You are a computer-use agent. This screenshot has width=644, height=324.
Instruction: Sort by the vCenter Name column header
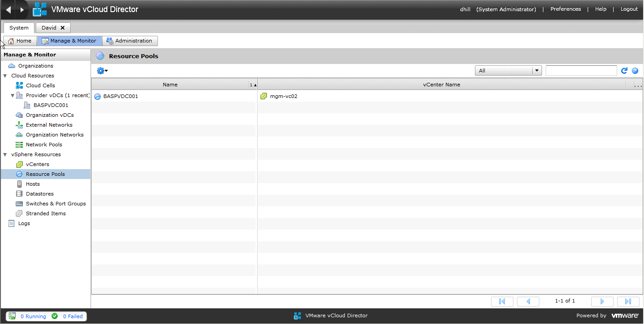click(441, 85)
